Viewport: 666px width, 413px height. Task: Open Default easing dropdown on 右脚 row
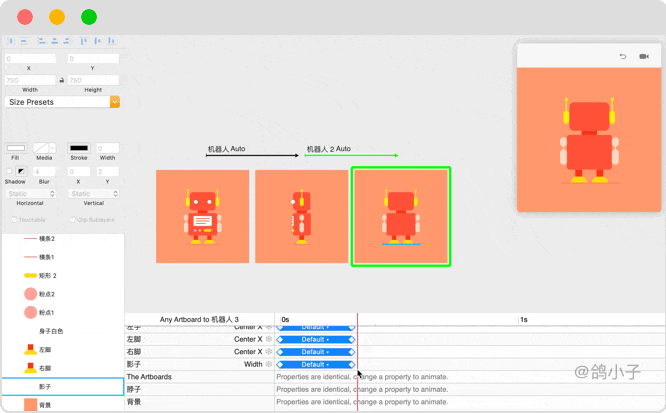pyautogui.click(x=315, y=352)
